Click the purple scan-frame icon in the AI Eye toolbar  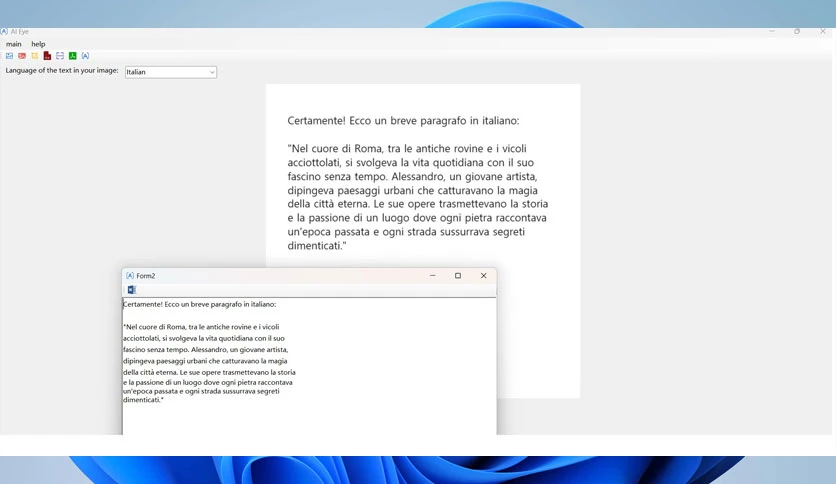point(60,56)
